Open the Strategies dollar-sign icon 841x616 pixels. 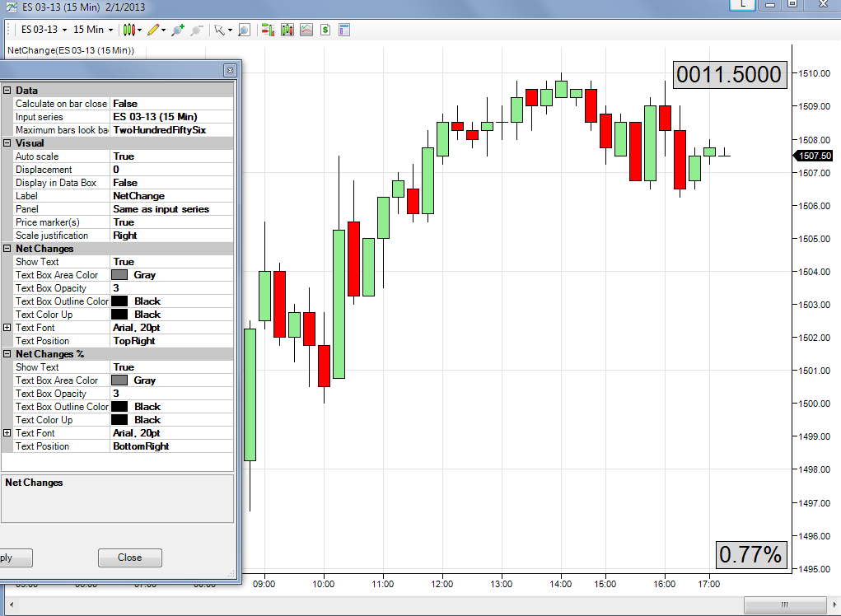(325, 30)
